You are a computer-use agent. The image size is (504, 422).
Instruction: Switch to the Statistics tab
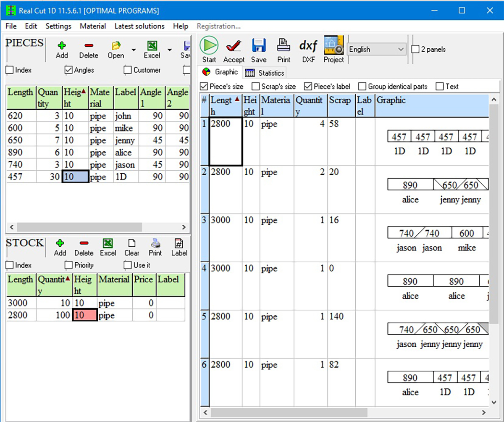(x=265, y=73)
